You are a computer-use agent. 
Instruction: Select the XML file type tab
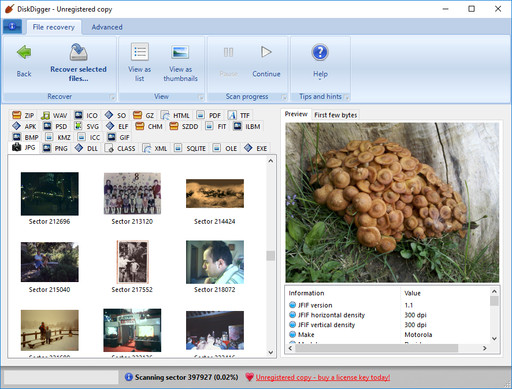(155, 148)
